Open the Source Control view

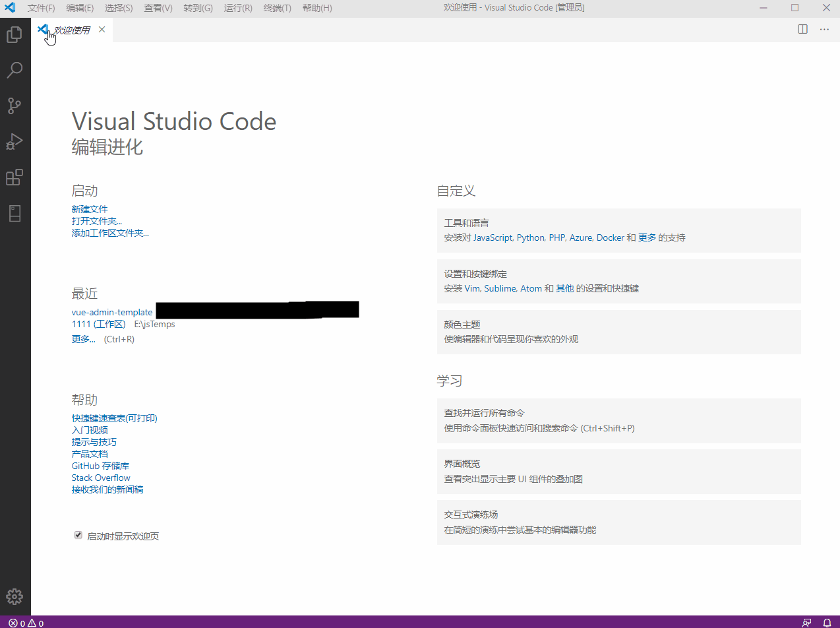[15, 106]
